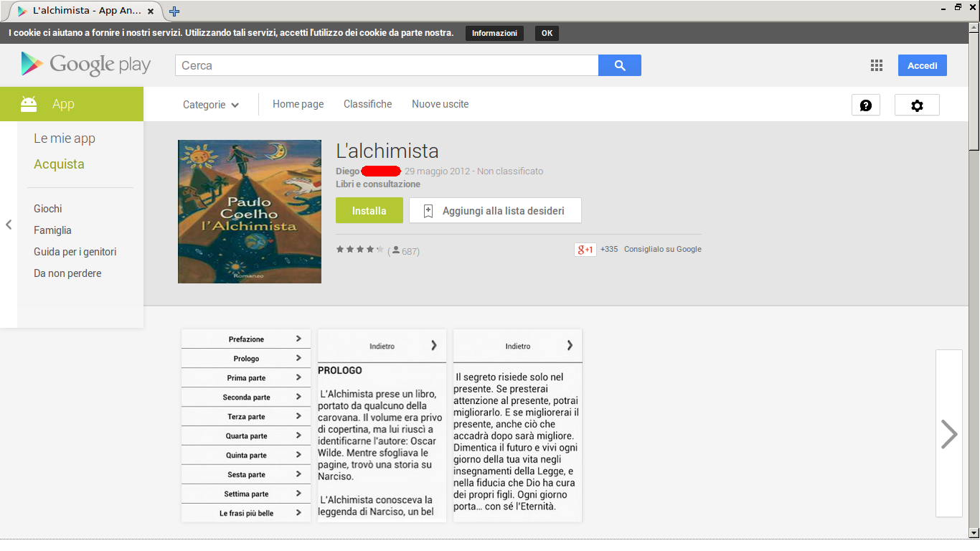Open a new browser tab

(x=174, y=11)
